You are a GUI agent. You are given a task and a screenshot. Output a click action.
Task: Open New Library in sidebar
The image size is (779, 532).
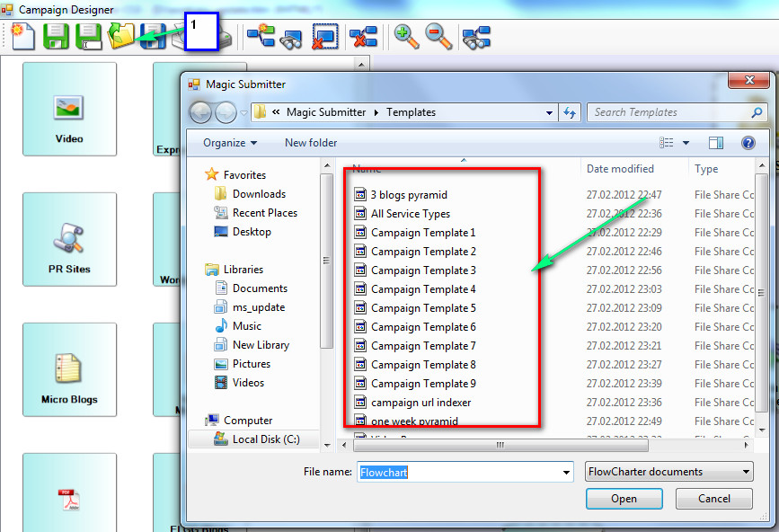(x=252, y=345)
